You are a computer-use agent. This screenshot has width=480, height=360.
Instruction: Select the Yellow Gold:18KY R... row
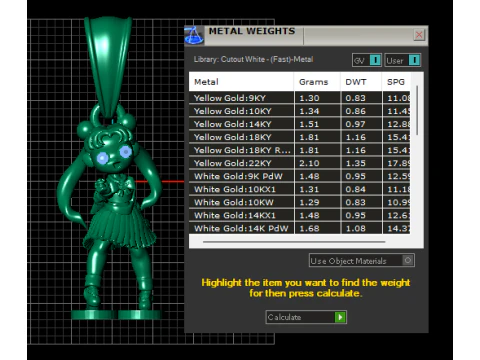(300, 150)
